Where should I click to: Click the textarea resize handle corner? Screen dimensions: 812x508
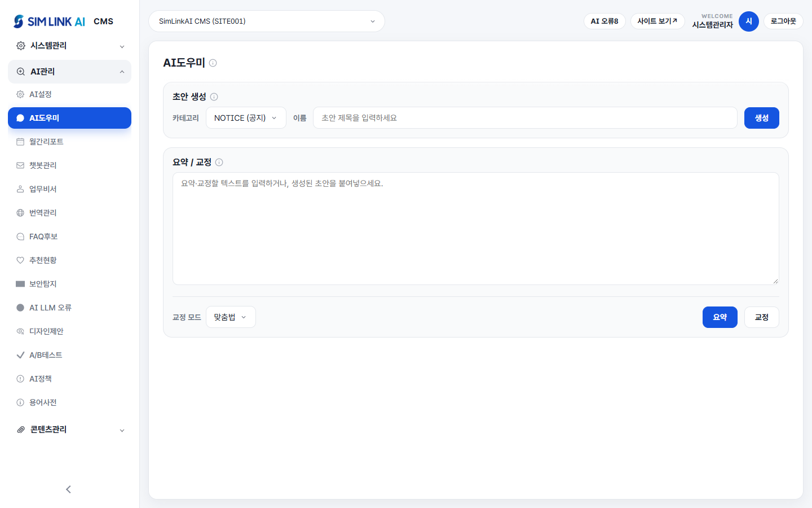click(x=776, y=281)
